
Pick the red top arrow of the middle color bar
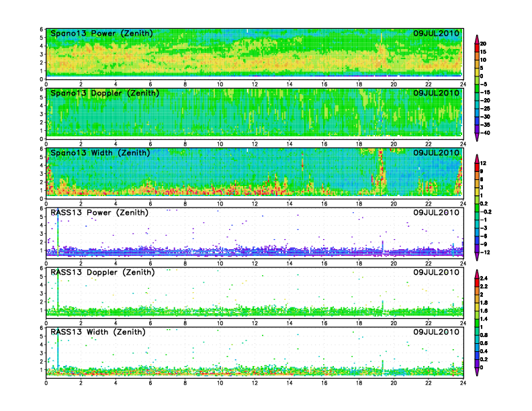(x=477, y=158)
